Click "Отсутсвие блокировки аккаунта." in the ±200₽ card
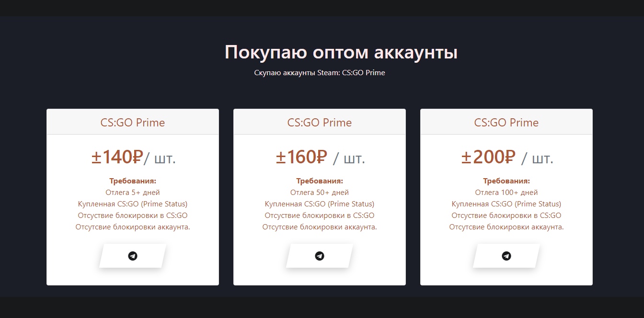Viewport: 644px width, 318px height. click(x=506, y=227)
